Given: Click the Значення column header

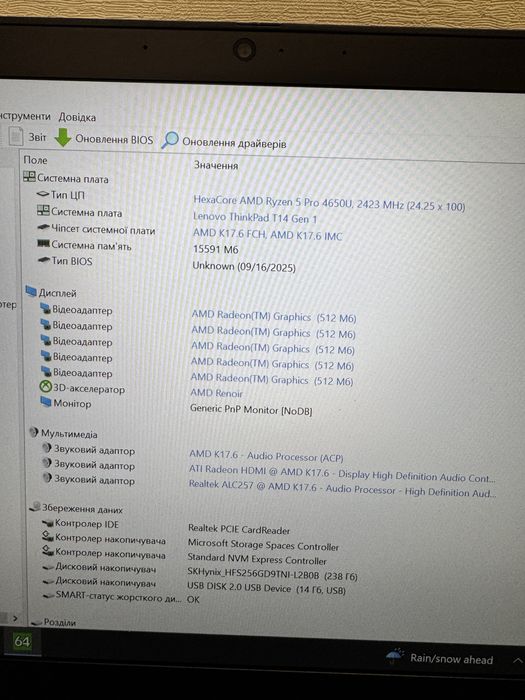Looking at the screenshot, I should tap(216, 166).
